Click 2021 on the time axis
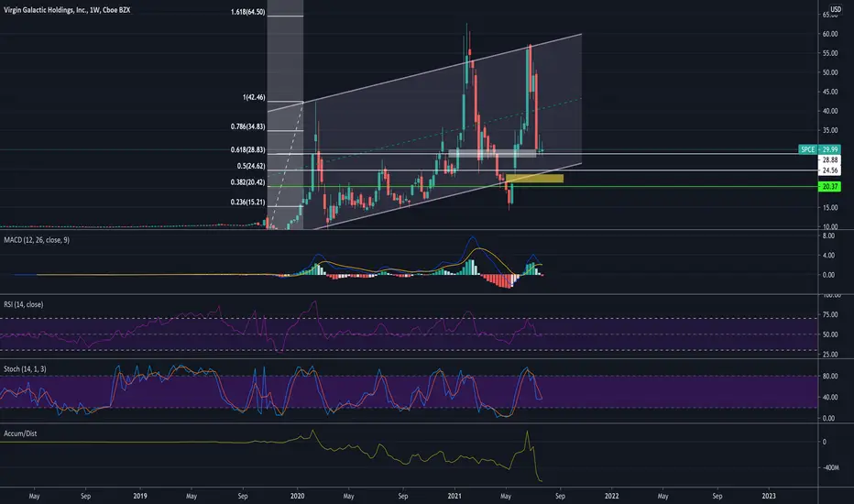 [x=454, y=496]
